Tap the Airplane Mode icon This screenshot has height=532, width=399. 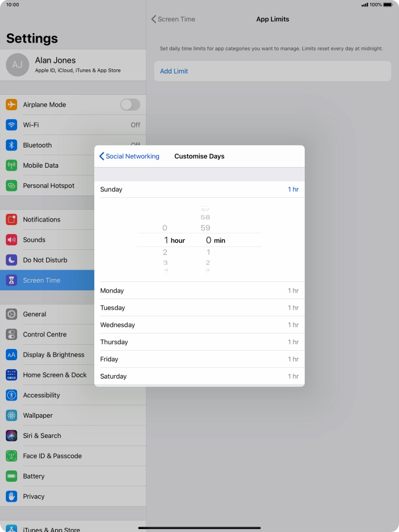(11, 105)
